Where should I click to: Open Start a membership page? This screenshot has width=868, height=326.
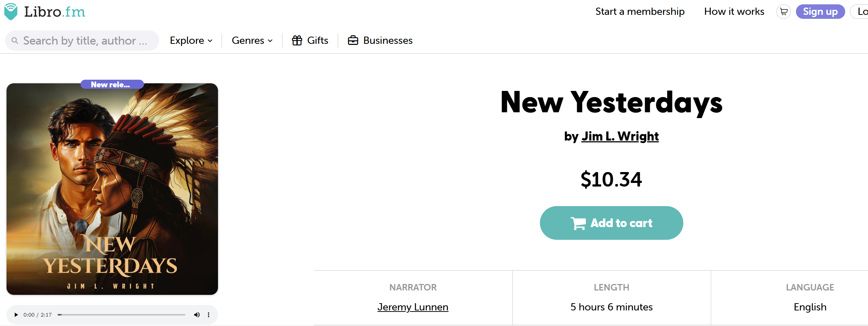pyautogui.click(x=640, y=12)
